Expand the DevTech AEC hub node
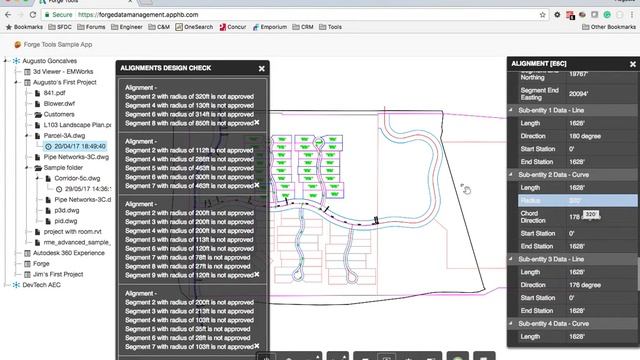 coord(6,285)
